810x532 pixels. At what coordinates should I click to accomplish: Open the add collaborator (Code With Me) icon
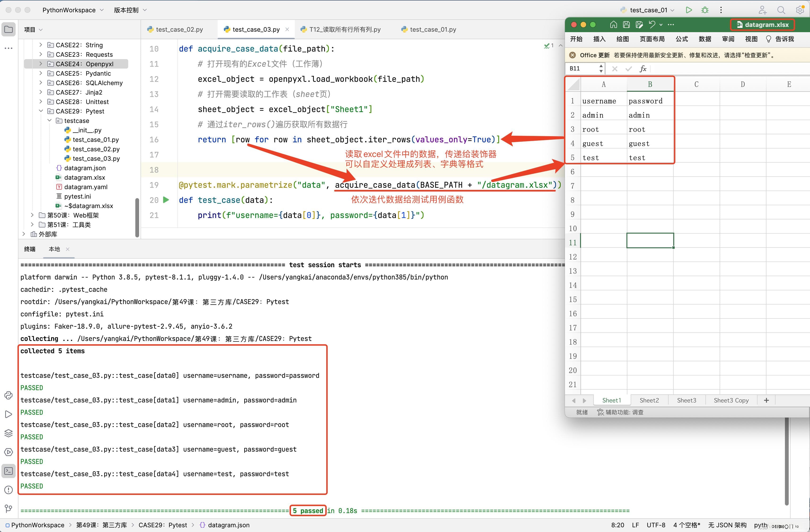point(763,10)
